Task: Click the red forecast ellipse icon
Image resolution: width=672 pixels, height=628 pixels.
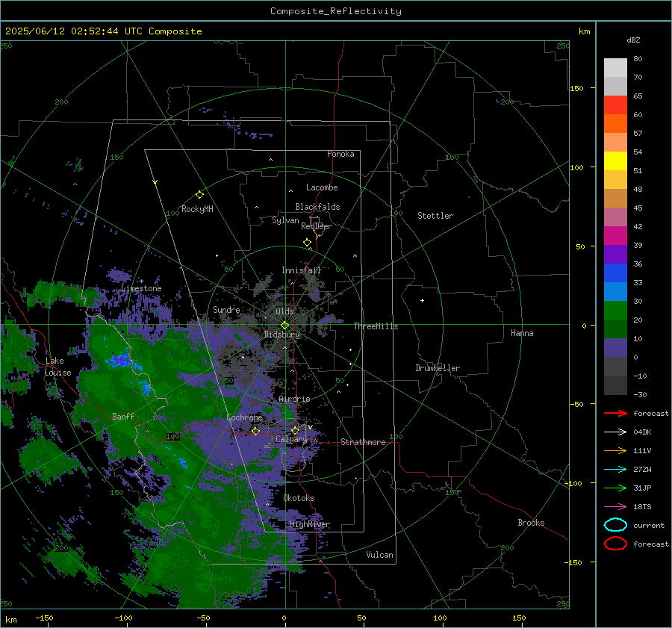Action: [615, 544]
